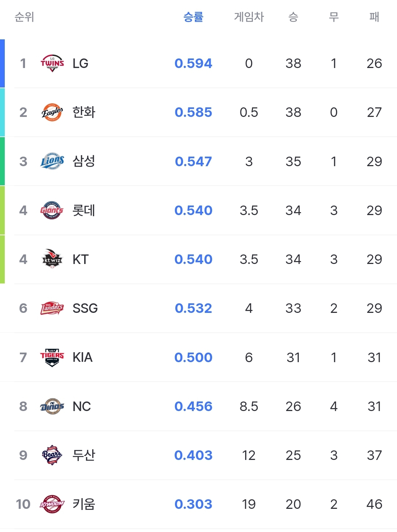The width and height of the screenshot is (397, 532).
Task: Select the 승 wins column header
Action: point(293,17)
